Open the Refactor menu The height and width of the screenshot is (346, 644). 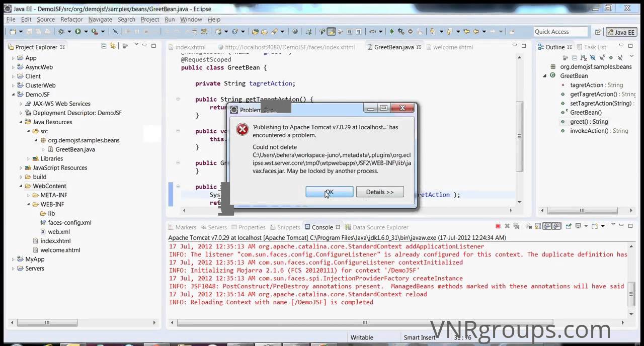(71, 19)
